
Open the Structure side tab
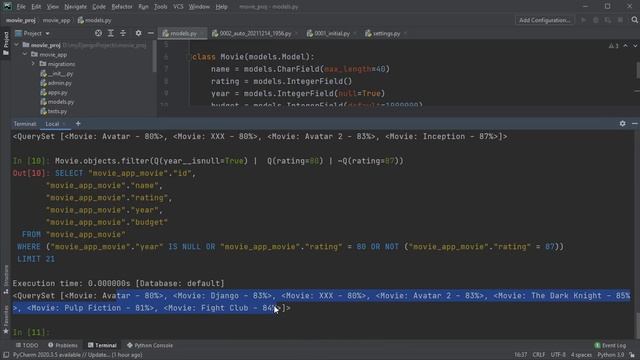6,280
